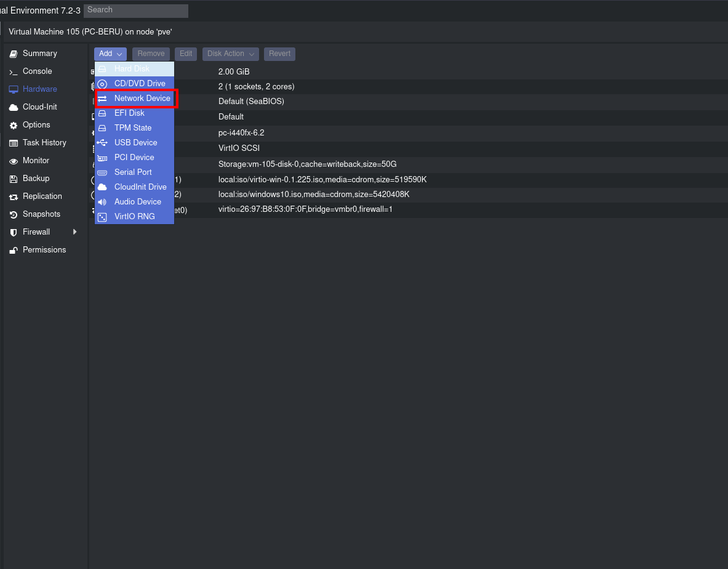The width and height of the screenshot is (728, 569).
Task: Choose PCI Device in Add menu
Action: (x=134, y=158)
